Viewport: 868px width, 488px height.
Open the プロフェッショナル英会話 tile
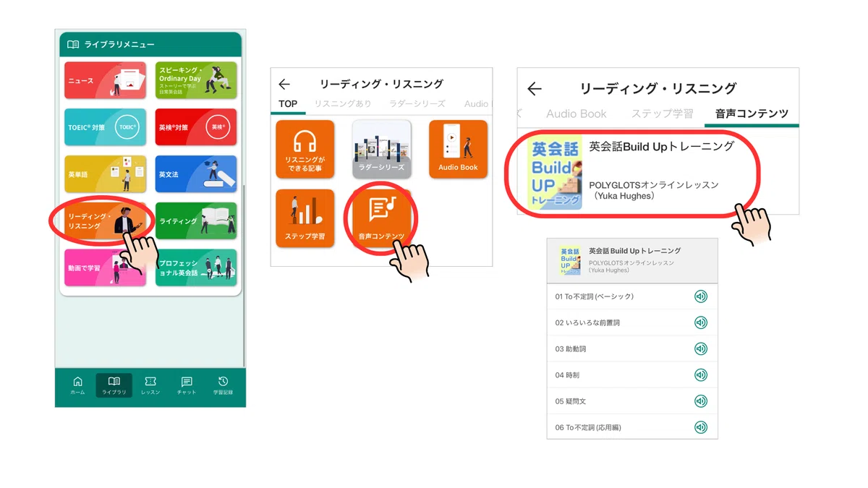tap(196, 267)
